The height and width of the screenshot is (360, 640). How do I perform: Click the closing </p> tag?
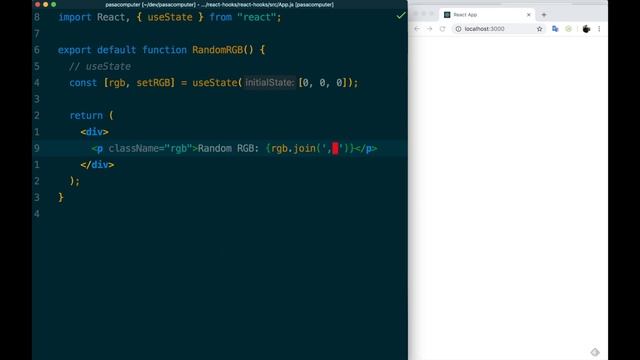click(366, 149)
